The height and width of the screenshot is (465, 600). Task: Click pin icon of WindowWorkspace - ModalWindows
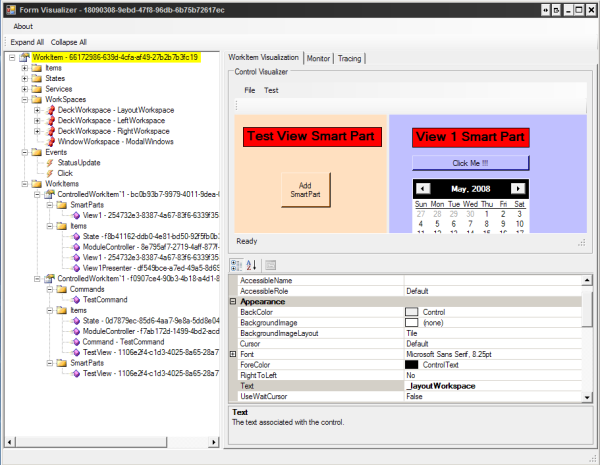click(50, 142)
